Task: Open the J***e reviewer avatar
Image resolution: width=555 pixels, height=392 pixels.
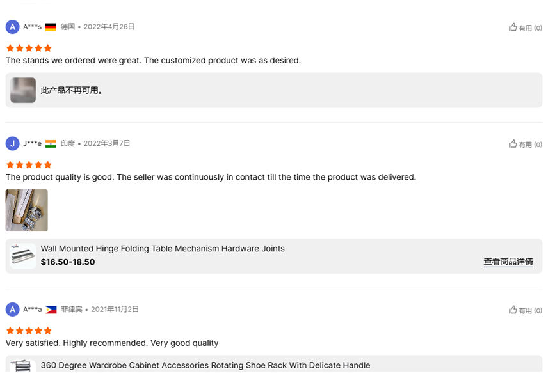Action: click(12, 143)
